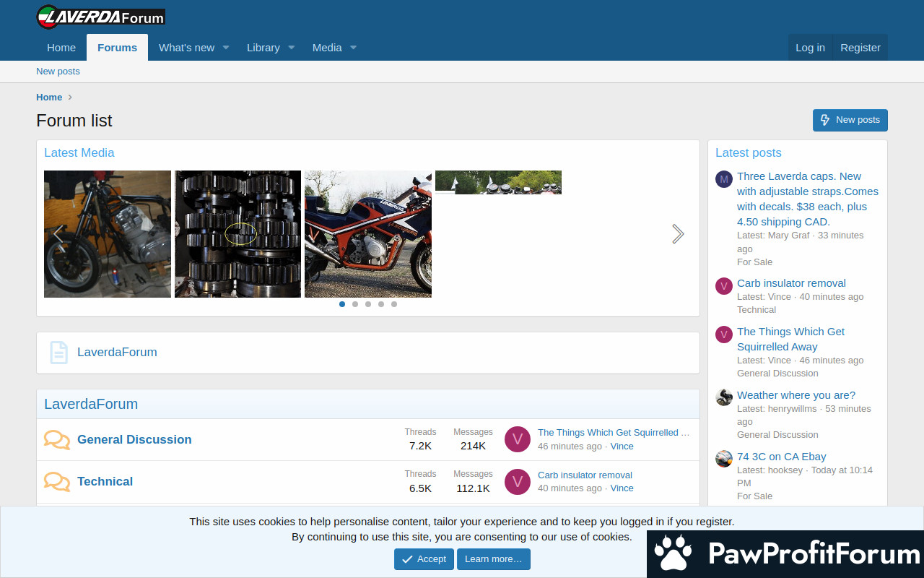
Task: Click hooksey avatar in sidebar
Action: [x=724, y=459]
